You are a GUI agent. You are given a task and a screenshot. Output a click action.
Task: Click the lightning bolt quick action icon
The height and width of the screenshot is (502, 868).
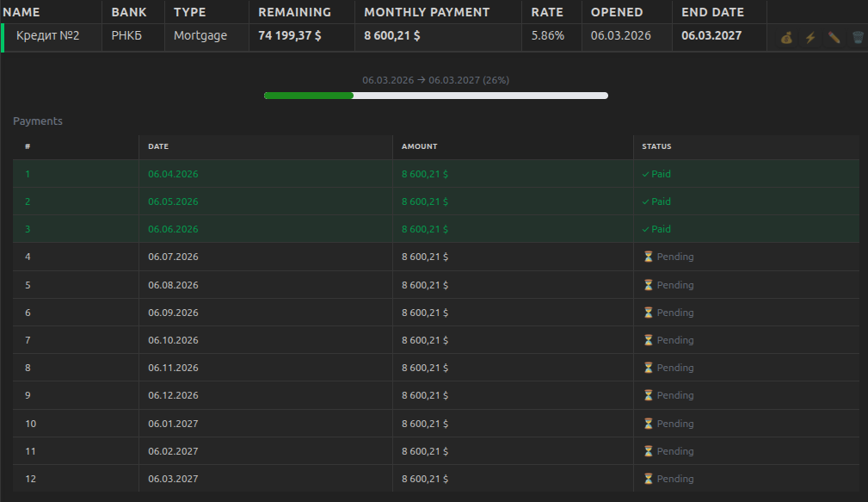(x=810, y=38)
